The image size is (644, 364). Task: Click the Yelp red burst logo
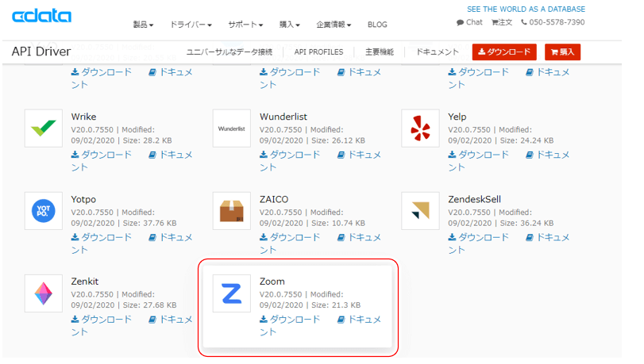(420, 128)
